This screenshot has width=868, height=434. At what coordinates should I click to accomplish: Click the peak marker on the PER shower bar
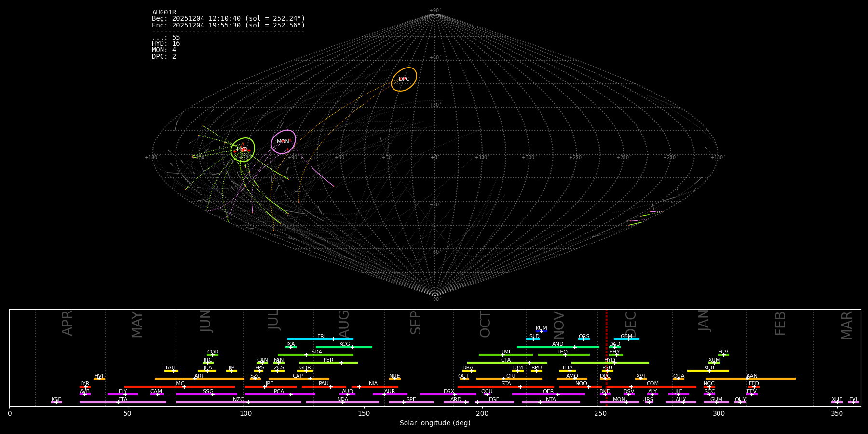point(341,363)
